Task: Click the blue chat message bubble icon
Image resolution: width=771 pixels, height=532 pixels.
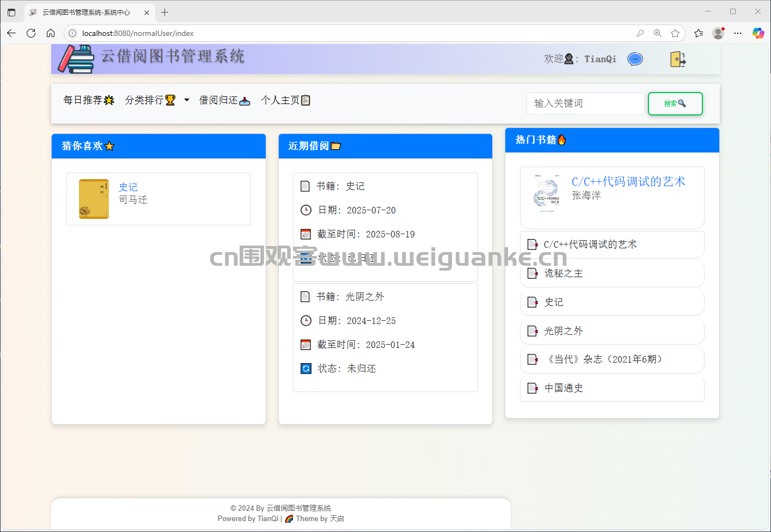Action: click(635, 59)
